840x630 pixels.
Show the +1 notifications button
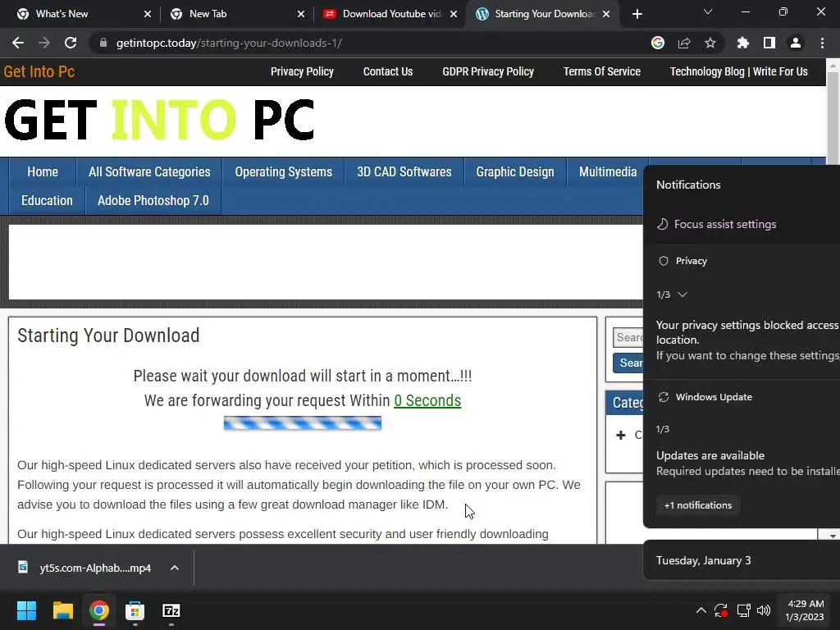[697, 505]
